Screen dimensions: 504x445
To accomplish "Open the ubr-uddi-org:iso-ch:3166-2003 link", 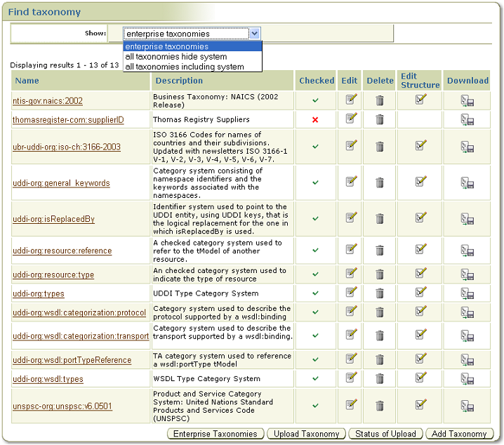I will 67,147.
